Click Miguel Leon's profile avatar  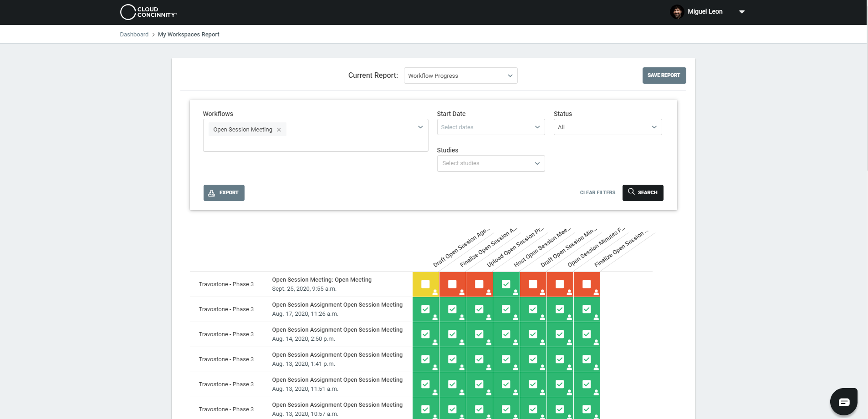678,11
